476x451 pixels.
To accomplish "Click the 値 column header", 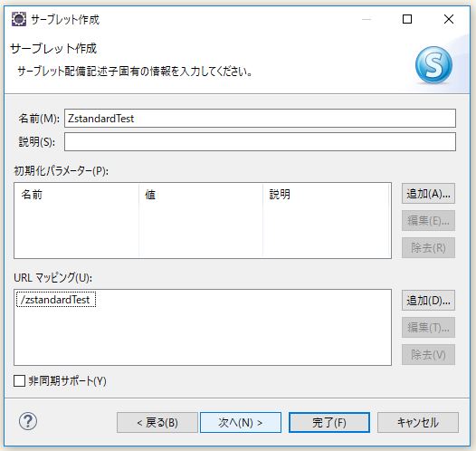I will [201, 195].
